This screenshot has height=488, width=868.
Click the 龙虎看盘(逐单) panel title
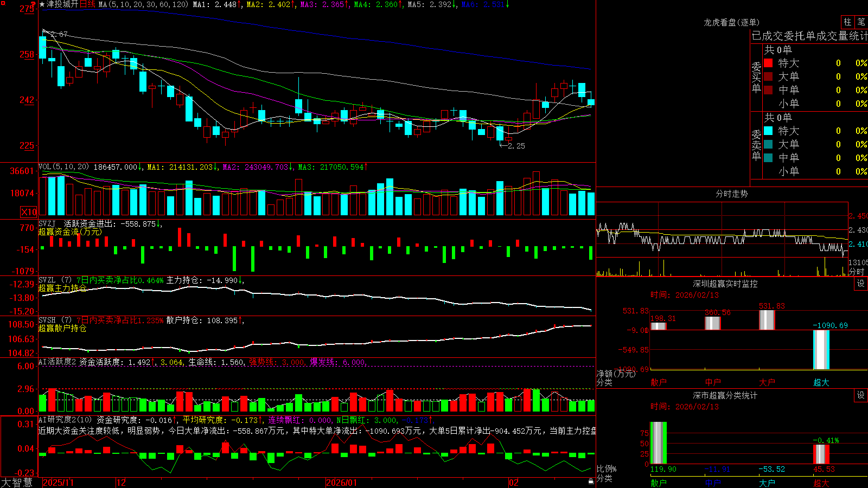pos(732,22)
